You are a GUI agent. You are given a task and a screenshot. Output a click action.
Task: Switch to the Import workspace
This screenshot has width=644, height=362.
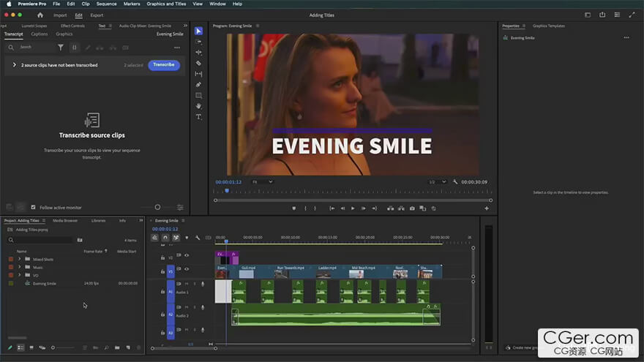(x=60, y=15)
